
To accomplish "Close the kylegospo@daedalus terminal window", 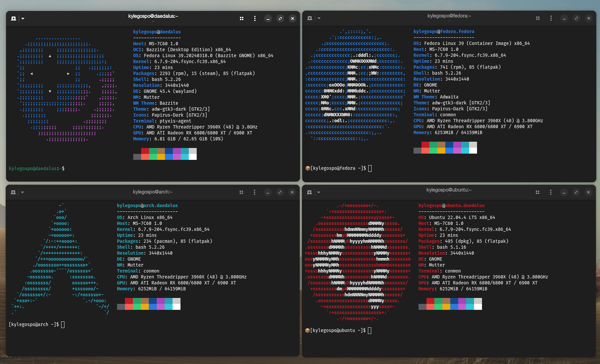I will pyautogui.click(x=293, y=18).
